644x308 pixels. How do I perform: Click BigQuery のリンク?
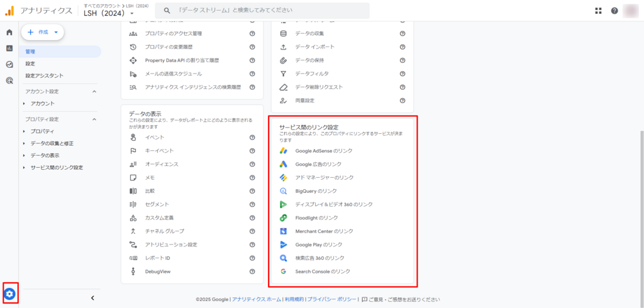(316, 191)
